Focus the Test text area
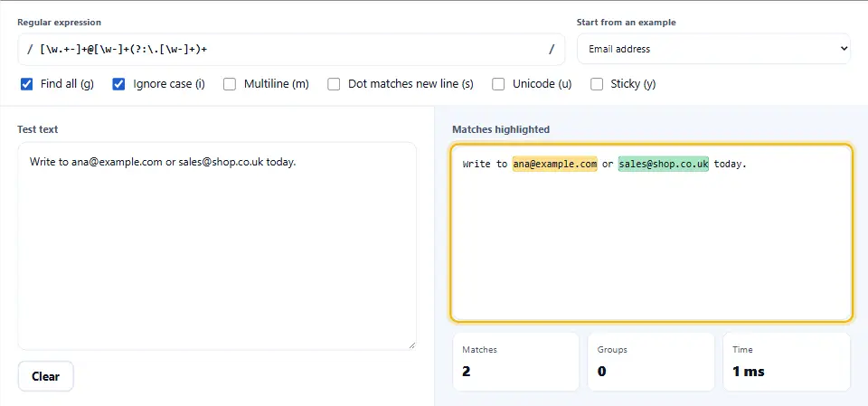Viewport: 868px width, 406px height. coord(217,246)
